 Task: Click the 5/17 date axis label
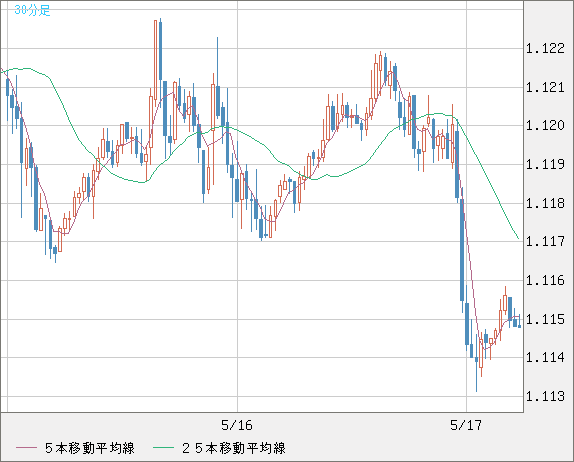(466, 425)
